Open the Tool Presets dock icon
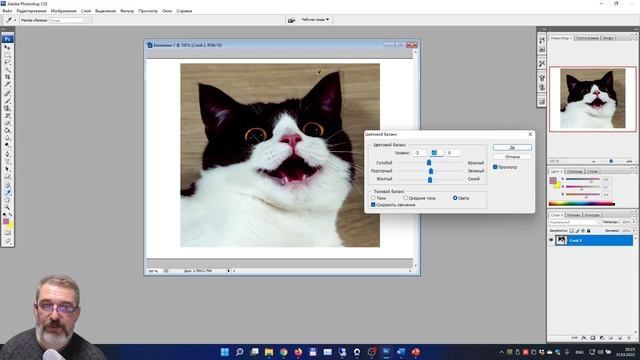Screen dimensions: 640x360 pyautogui.click(x=542, y=64)
